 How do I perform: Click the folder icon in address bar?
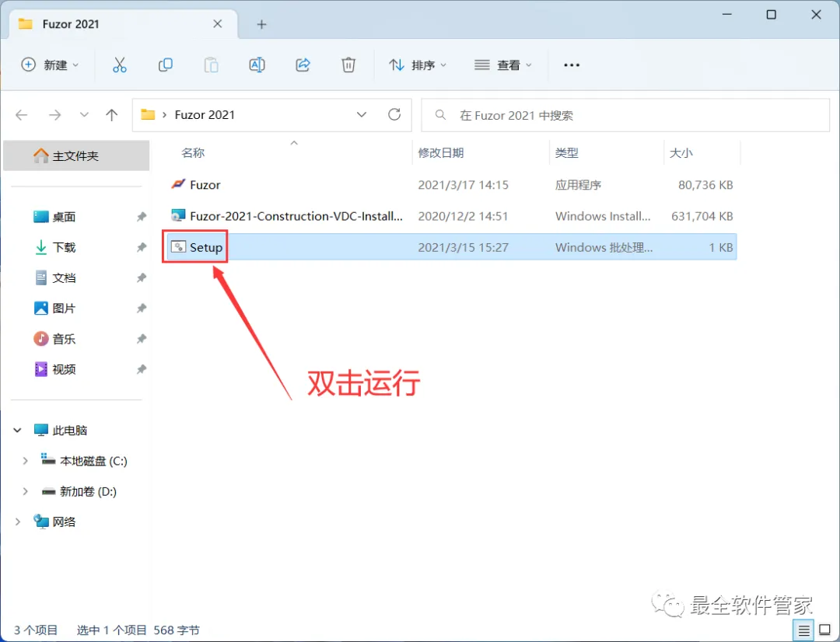(148, 114)
